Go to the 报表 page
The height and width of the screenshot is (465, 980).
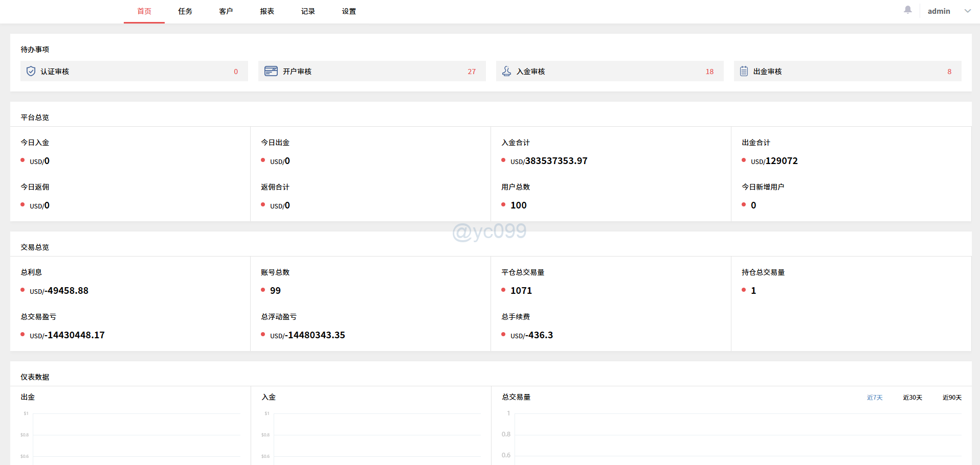[266, 11]
